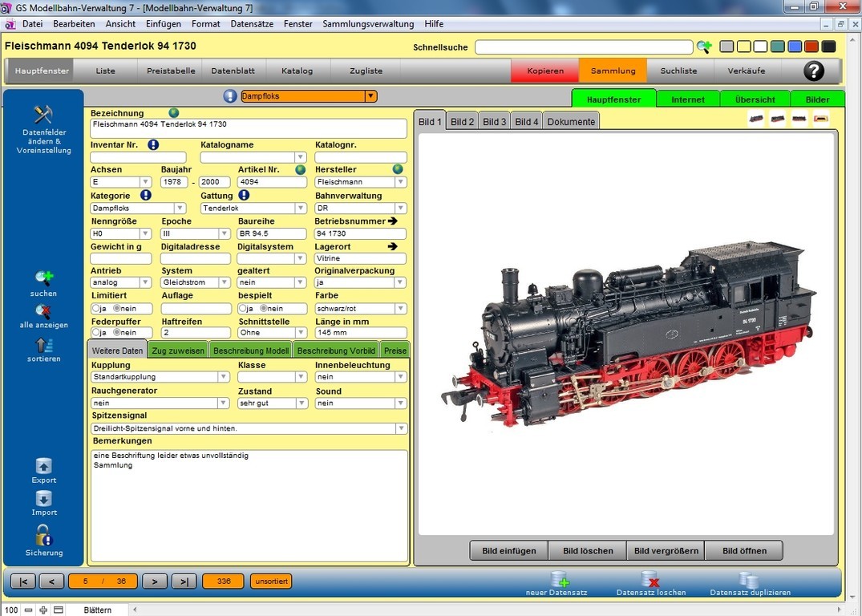Screen dimensions: 862x616
Task: Open Datenfelder ändern & Voreinstellung tools icon
Action: point(42,115)
